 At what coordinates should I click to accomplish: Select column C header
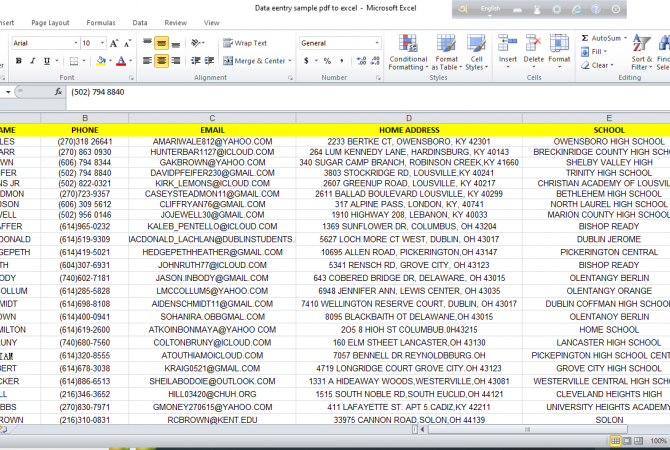click(212, 118)
